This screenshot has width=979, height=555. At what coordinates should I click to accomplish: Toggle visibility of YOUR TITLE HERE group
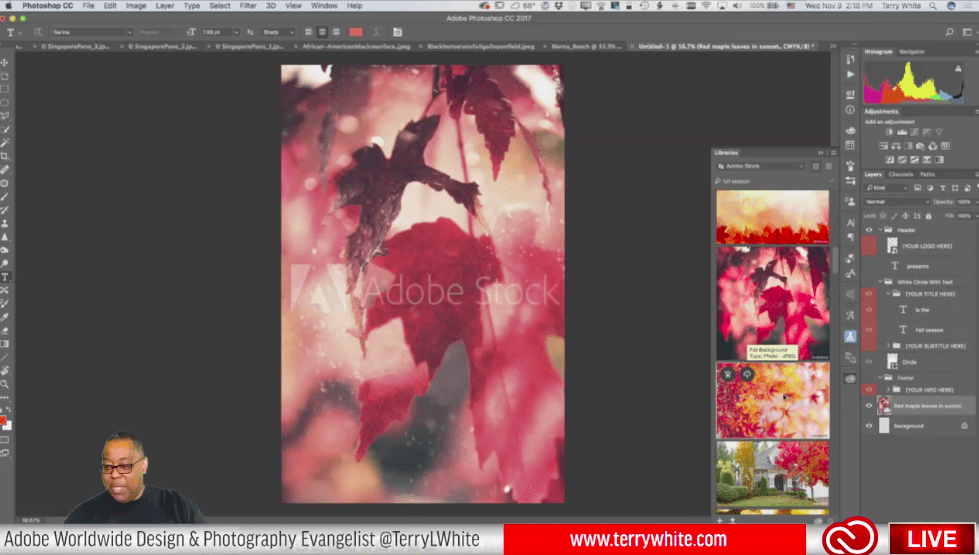click(868, 293)
